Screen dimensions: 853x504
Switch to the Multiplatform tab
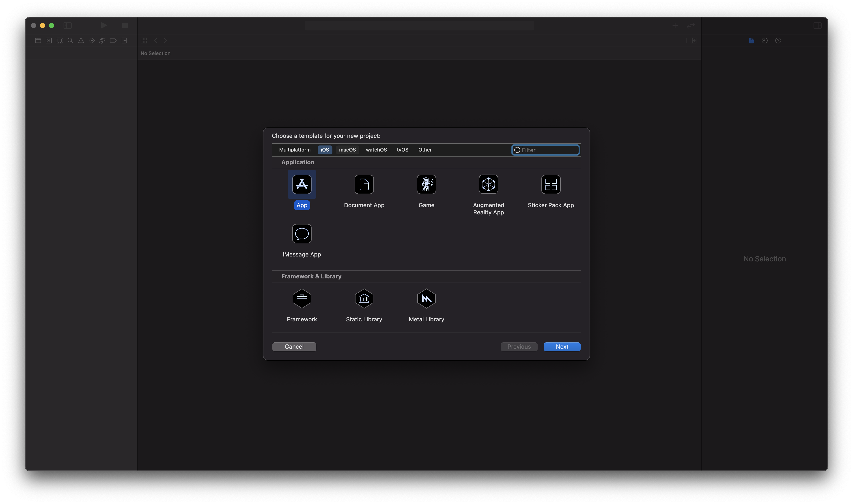click(295, 150)
